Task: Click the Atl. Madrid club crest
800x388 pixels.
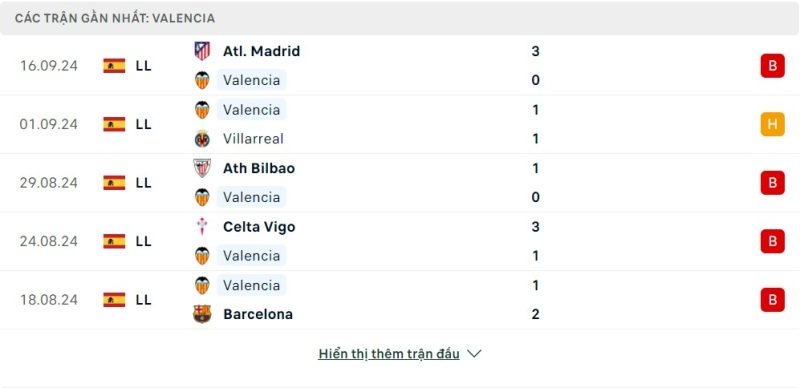Action: (202, 51)
